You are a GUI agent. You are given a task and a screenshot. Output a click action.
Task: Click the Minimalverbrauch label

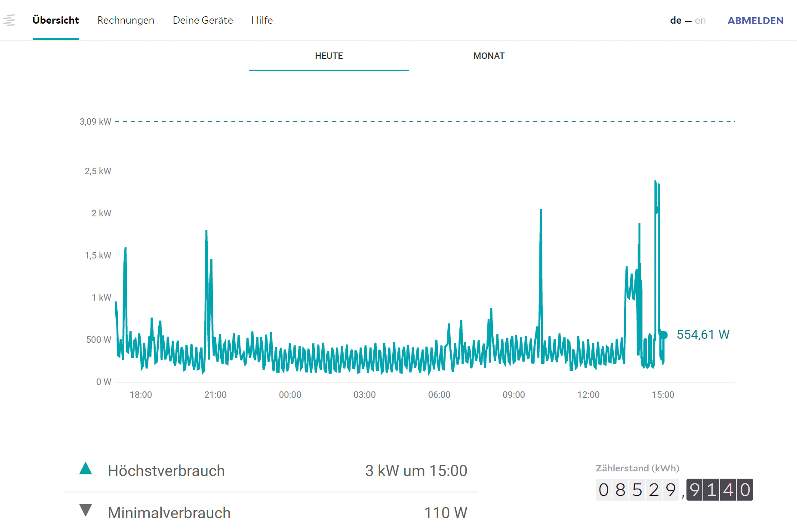tap(169, 513)
